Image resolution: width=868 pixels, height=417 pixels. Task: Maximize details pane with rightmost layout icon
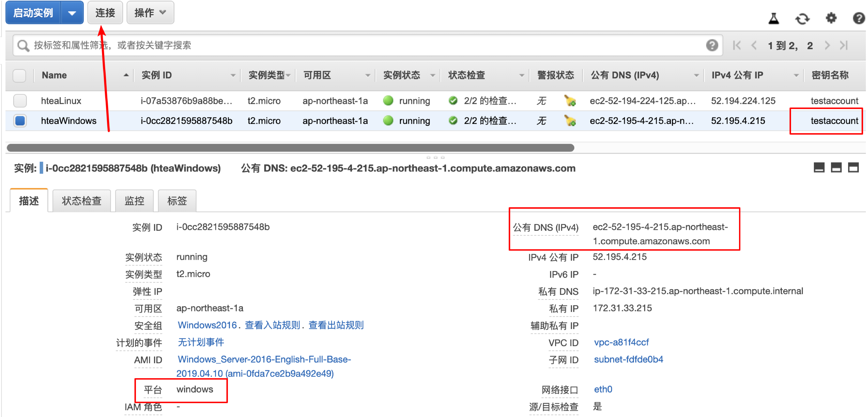[x=853, y=167]
